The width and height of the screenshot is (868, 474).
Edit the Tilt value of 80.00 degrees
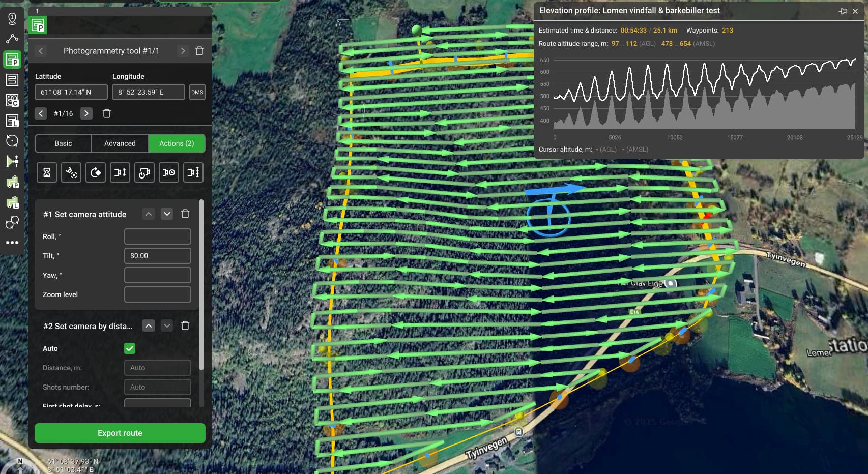pos(157,255)
